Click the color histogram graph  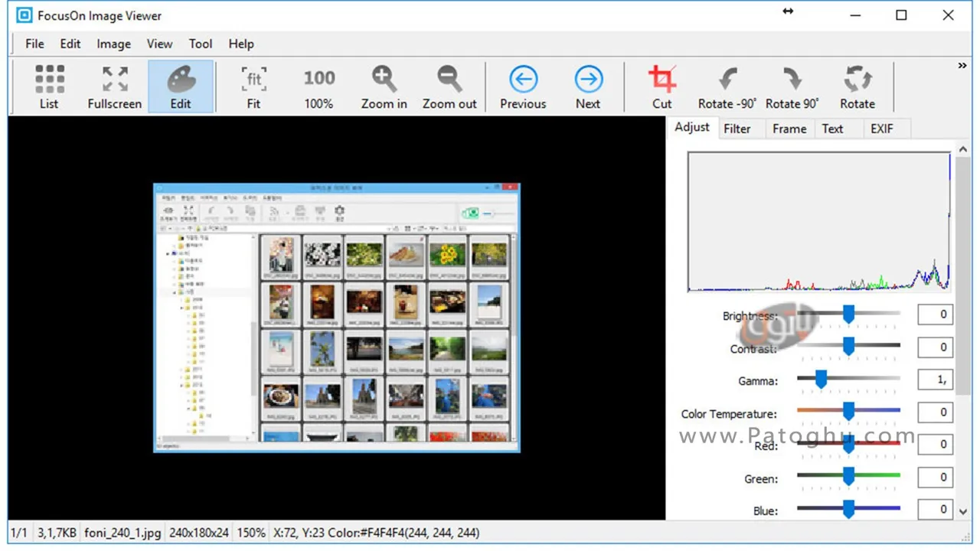tap(819, 222)
